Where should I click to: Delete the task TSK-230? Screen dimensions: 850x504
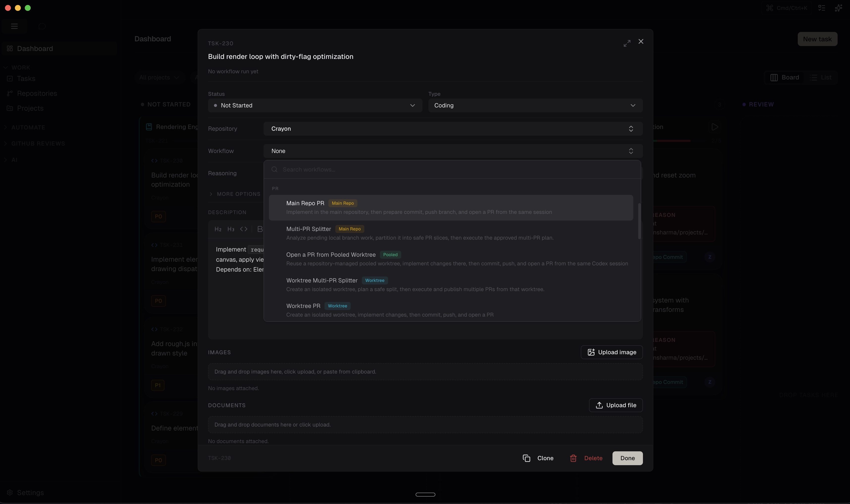pyautogui.click(x=586, y=458)
